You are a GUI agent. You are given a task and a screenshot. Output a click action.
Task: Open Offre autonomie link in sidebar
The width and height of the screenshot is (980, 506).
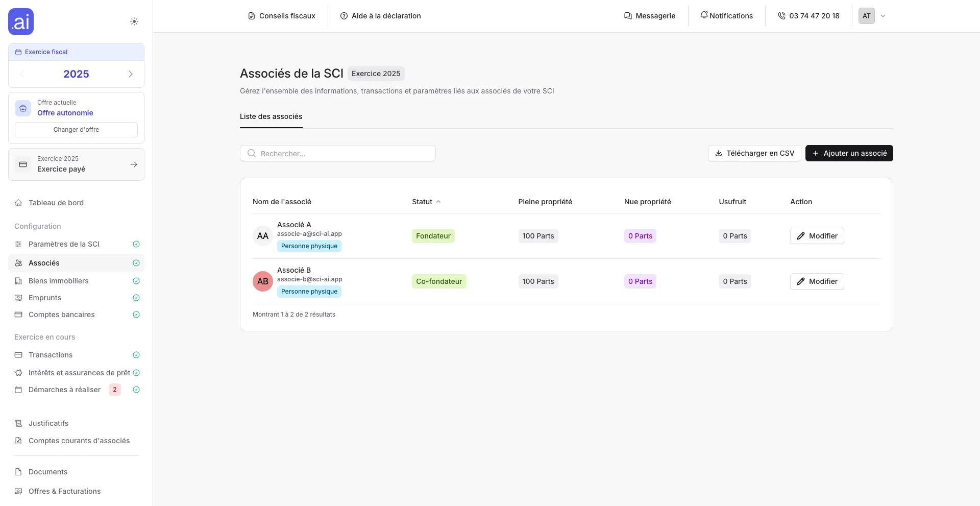click(65, 113)
